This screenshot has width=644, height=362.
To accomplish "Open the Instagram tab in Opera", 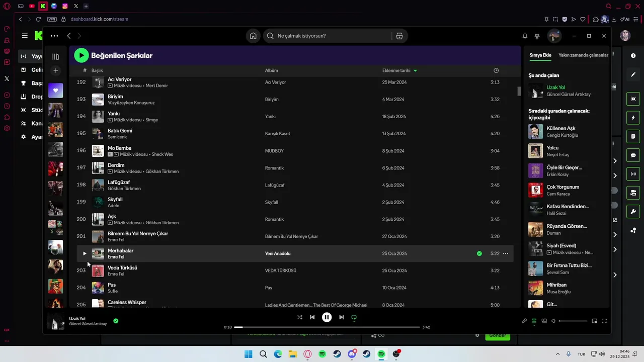I will click(65, 6).
